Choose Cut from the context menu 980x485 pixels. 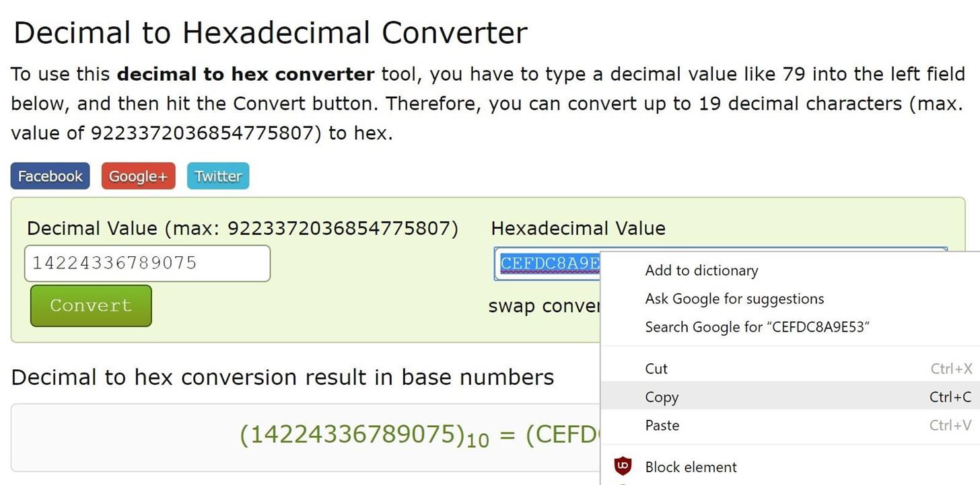pyautogui.click(x=656, y=369)
